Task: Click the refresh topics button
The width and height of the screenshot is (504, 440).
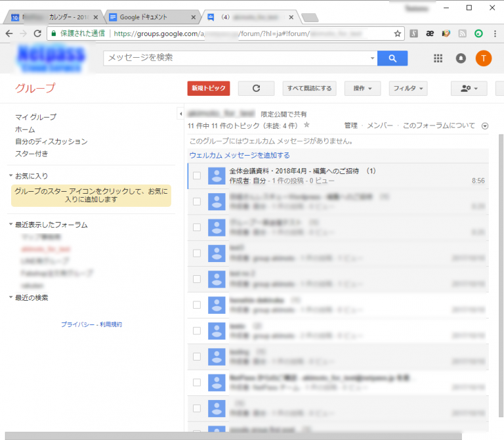Action: 256,88
